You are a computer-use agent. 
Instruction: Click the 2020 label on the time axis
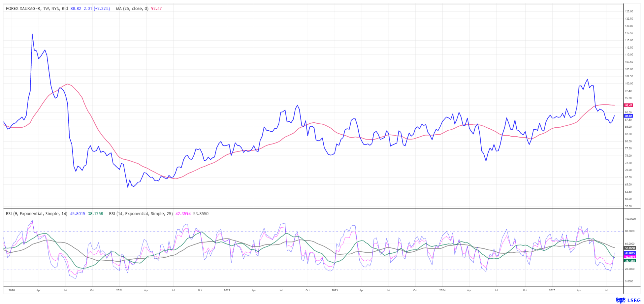11,290
